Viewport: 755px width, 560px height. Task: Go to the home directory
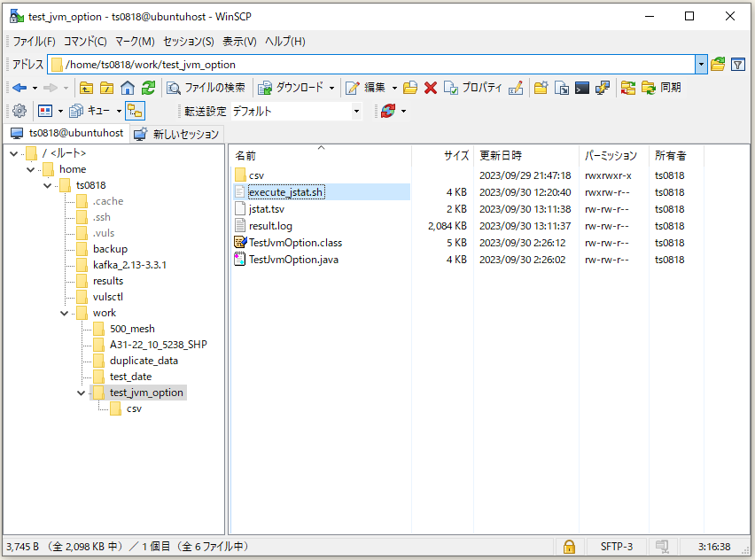[x=129, y=88]
